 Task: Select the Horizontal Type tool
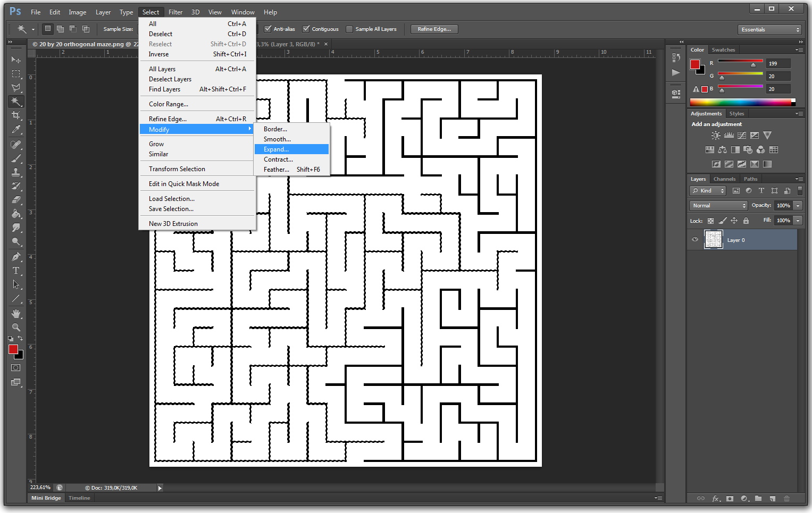click(x=16, y=271)
